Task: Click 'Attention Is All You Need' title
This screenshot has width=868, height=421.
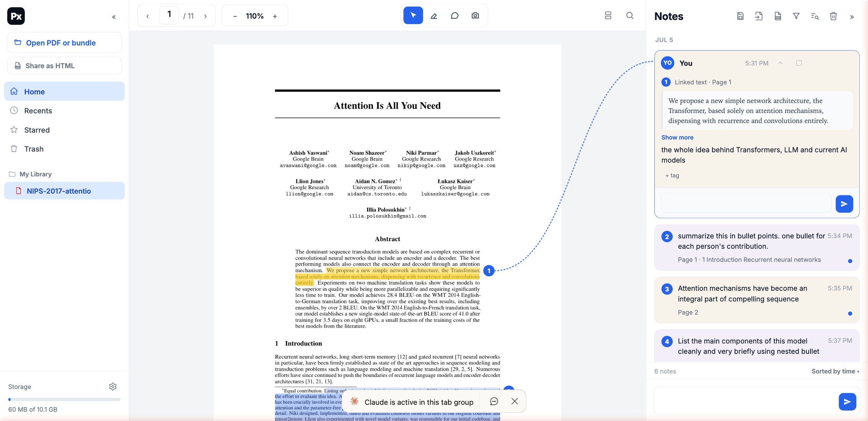Action: pyautogui.click(x=387, y=105)
